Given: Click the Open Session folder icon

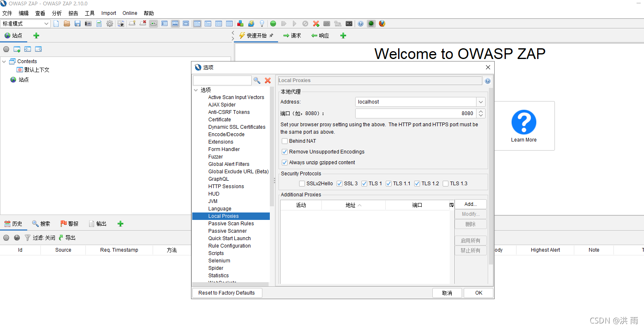Looking at the screenshot, I should (67, 24).
